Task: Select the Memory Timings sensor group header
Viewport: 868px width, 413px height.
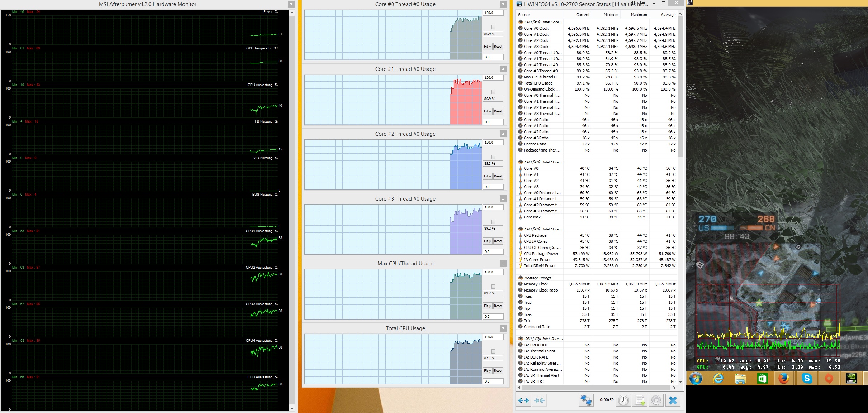Action: point(537,278)
